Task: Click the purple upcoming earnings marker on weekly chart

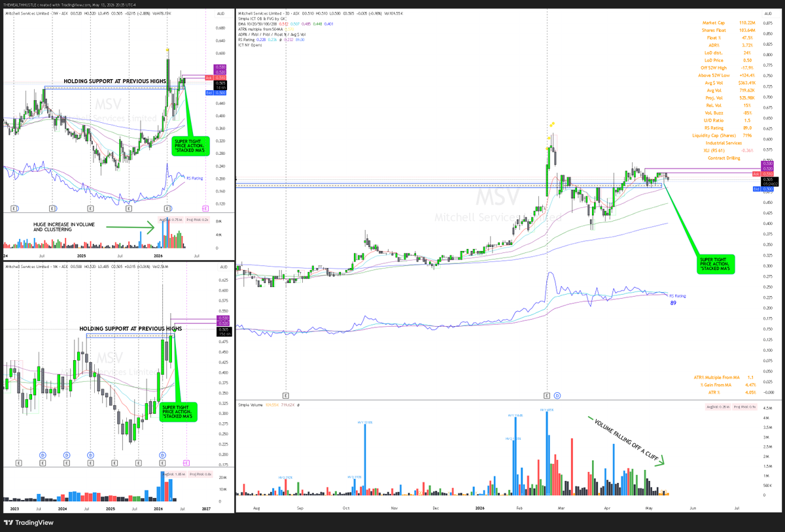Action: coord(206,208)
